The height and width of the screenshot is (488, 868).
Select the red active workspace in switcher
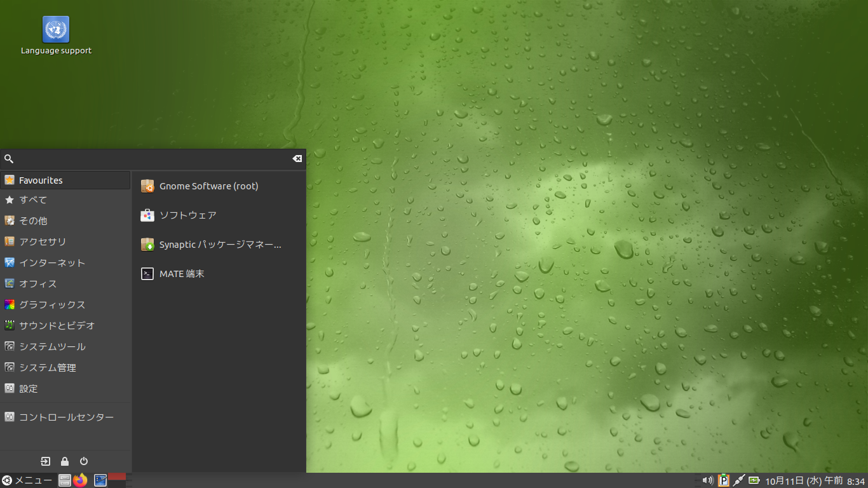(117, 477)
